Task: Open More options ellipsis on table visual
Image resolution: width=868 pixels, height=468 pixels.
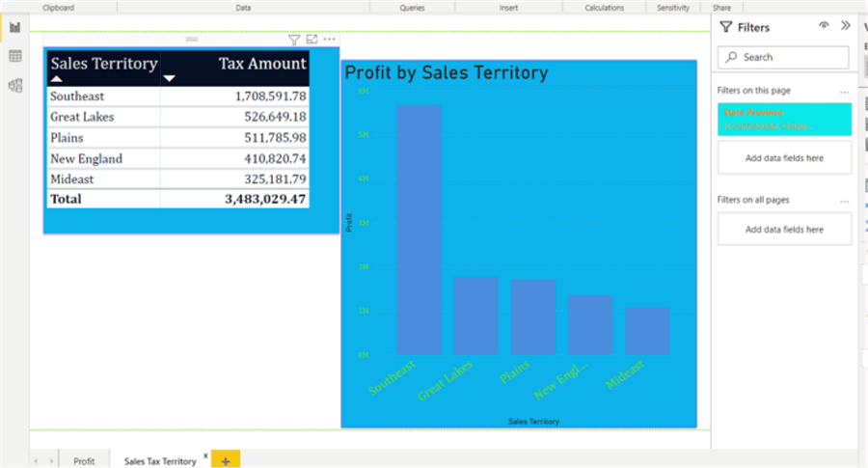Action: 330,40
